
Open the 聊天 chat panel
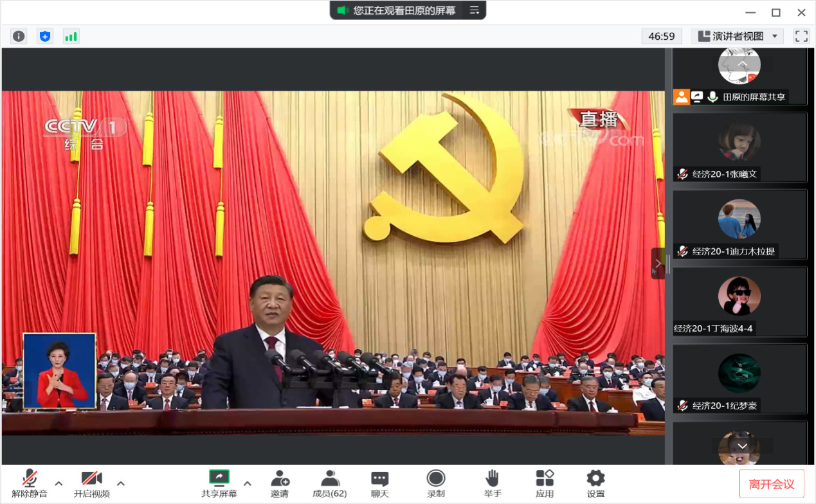(380, 483)
